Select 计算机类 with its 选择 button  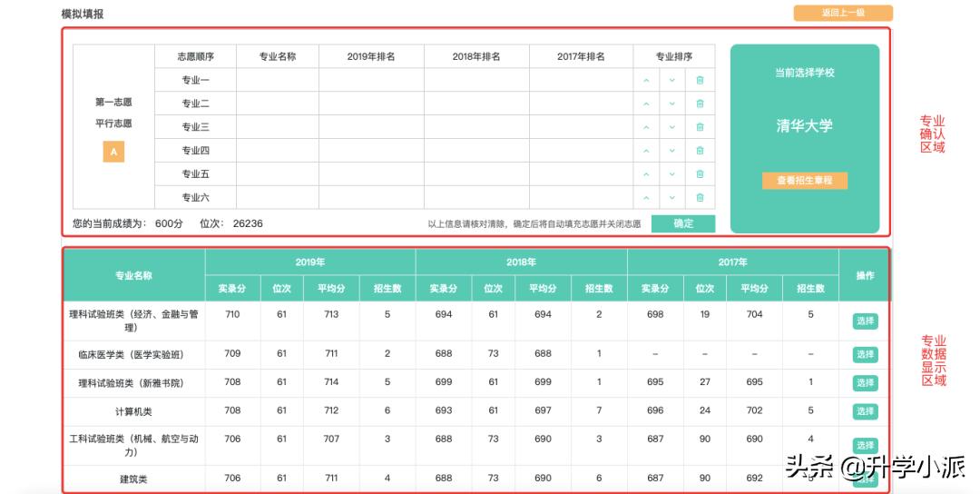point(865,410)
